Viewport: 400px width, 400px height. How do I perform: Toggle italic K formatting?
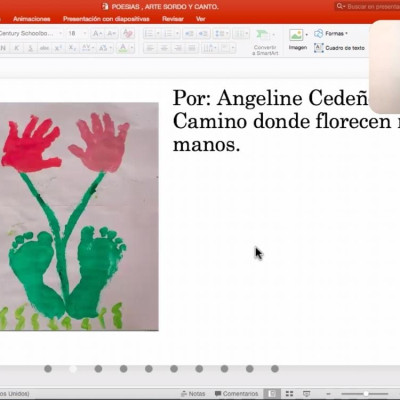pyautogui.click(x=16, y=48)
